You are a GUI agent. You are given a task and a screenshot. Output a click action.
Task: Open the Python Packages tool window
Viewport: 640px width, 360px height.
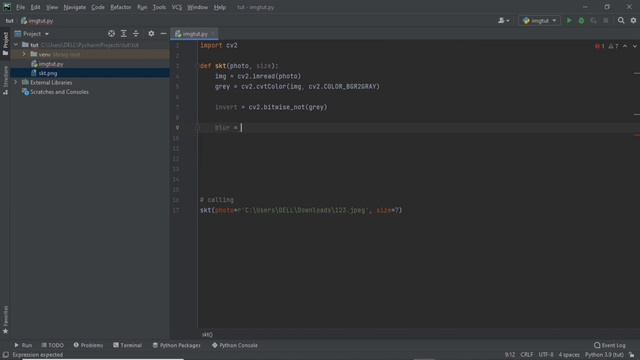[x=176, y=345]
